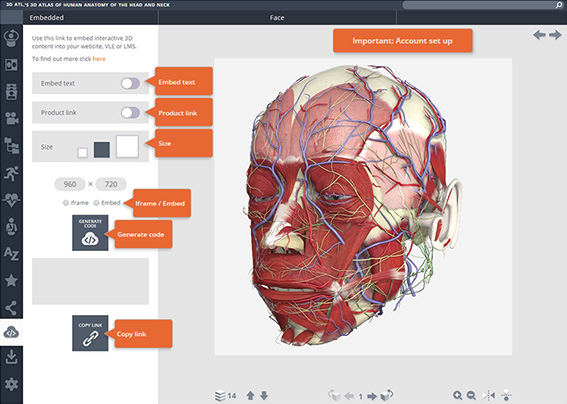
Task: Click the height field showing 720
Action: click(x=111, y=184)
